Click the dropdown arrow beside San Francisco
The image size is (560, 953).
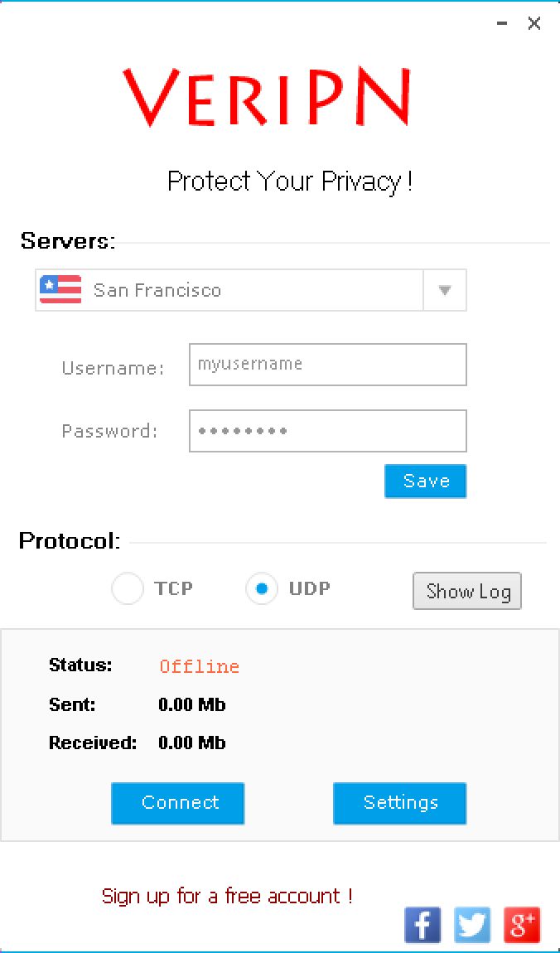pyautogui.click(x=445, y=290)
